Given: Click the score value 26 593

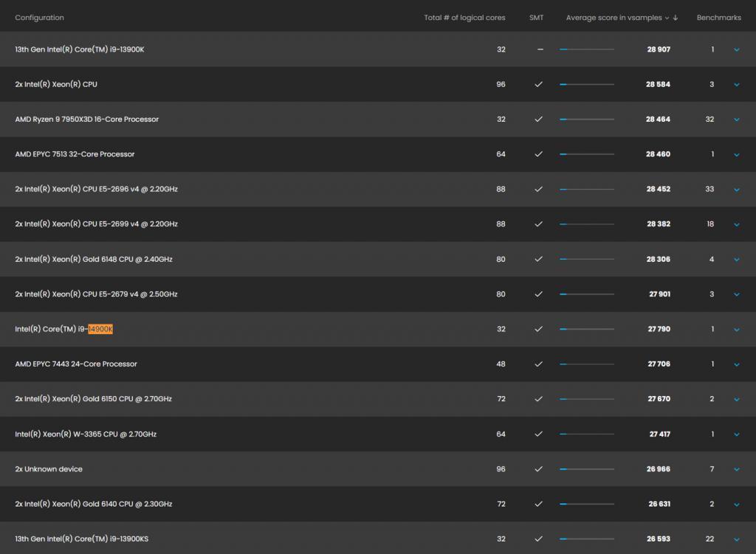Looking at the screenshot, I should [x=659, y=539].
